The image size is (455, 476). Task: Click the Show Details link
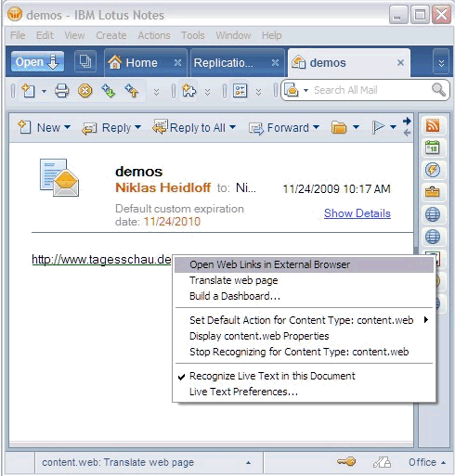tap(357, 213)
